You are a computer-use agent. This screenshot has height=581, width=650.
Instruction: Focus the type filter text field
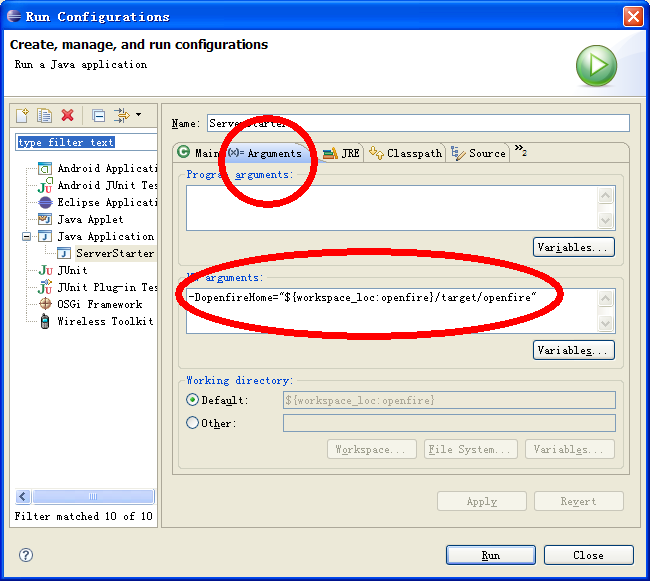pos(86,142)
